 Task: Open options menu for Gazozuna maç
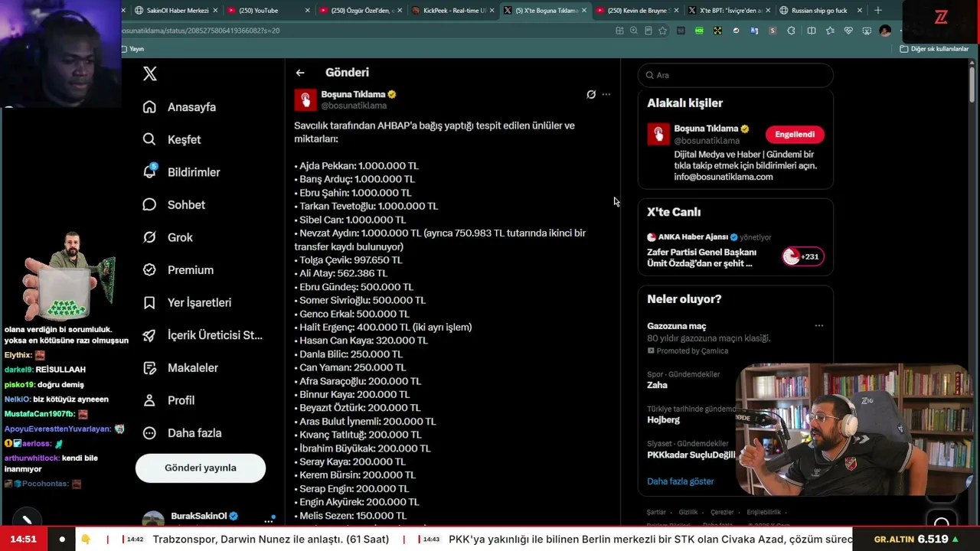point(819,326)
